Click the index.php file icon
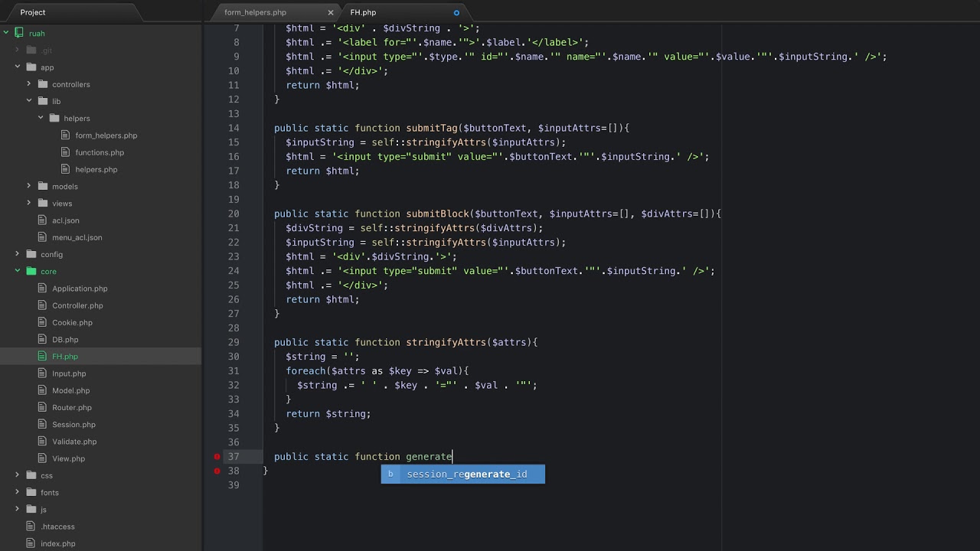Screen dimensions: 980x551 31,543
